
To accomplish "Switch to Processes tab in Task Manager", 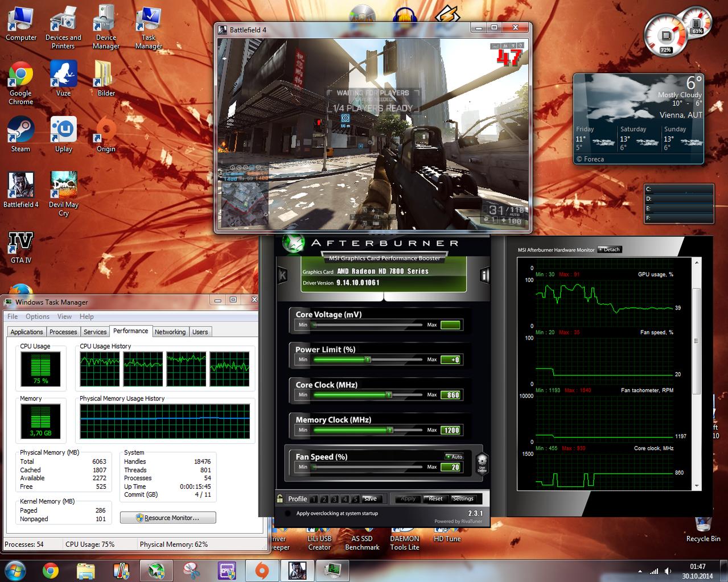I will (x=63, y=332).
